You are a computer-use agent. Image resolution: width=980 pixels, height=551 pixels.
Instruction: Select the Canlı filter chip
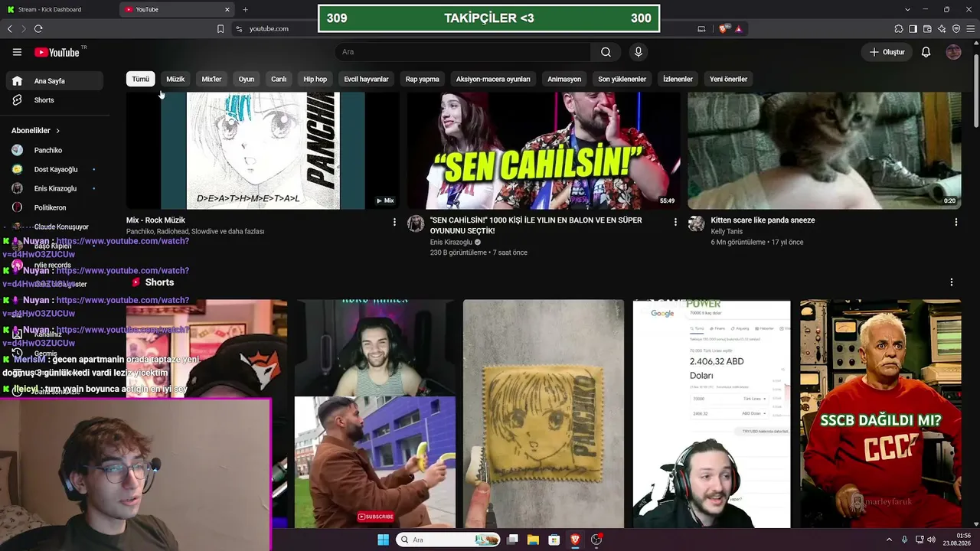coord(279,79)
